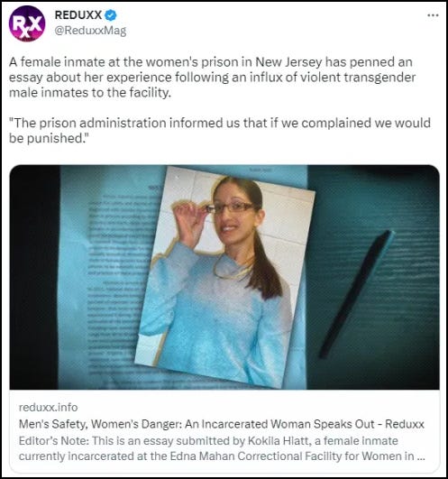Open the three-dot more options menu
Viewport: 448px width, 479px height.
[x=433, y=15]
